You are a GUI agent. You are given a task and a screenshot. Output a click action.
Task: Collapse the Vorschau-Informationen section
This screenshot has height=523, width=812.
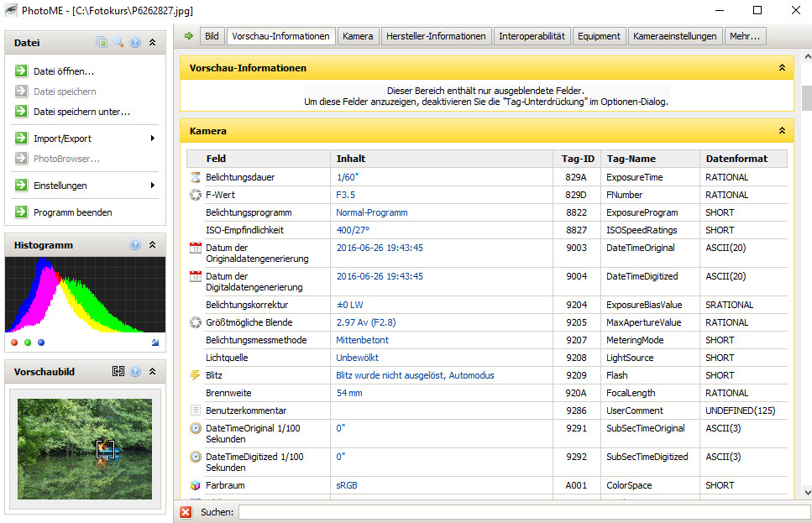click(x=782, y=68)
